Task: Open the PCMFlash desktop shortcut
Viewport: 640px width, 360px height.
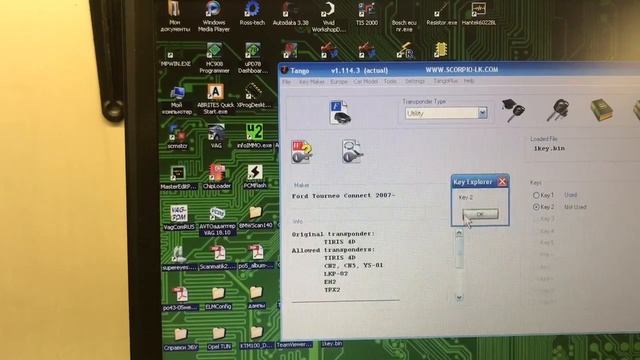Action: [x=255, y=176]
